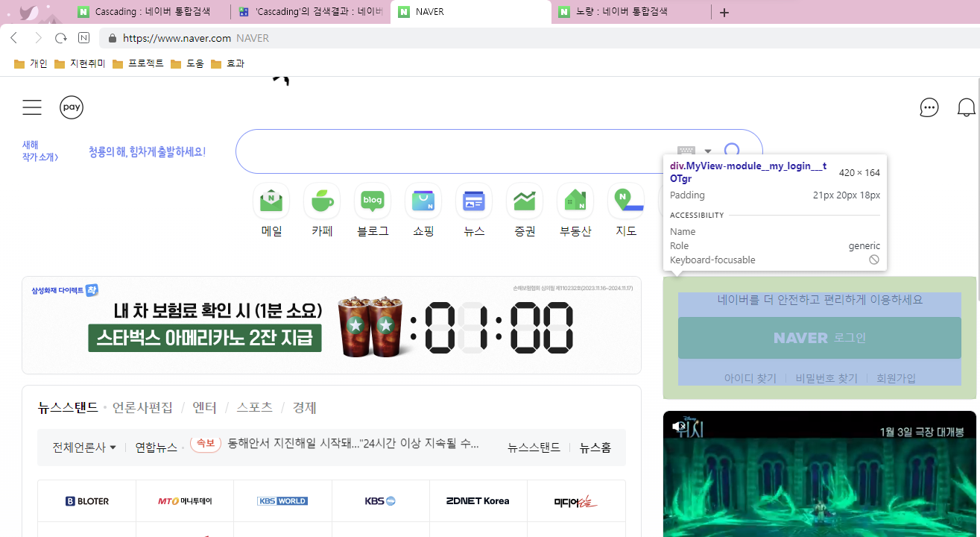Expand the search autocomplete dropdown arrow
The width and height of the screenshot is (980, 537).
[x=708, y=151]
